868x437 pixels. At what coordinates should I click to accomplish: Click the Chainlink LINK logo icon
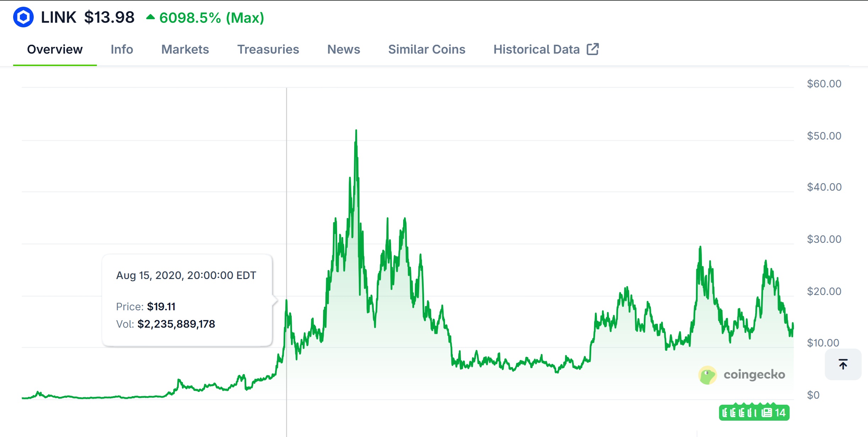tap(23, 17)
